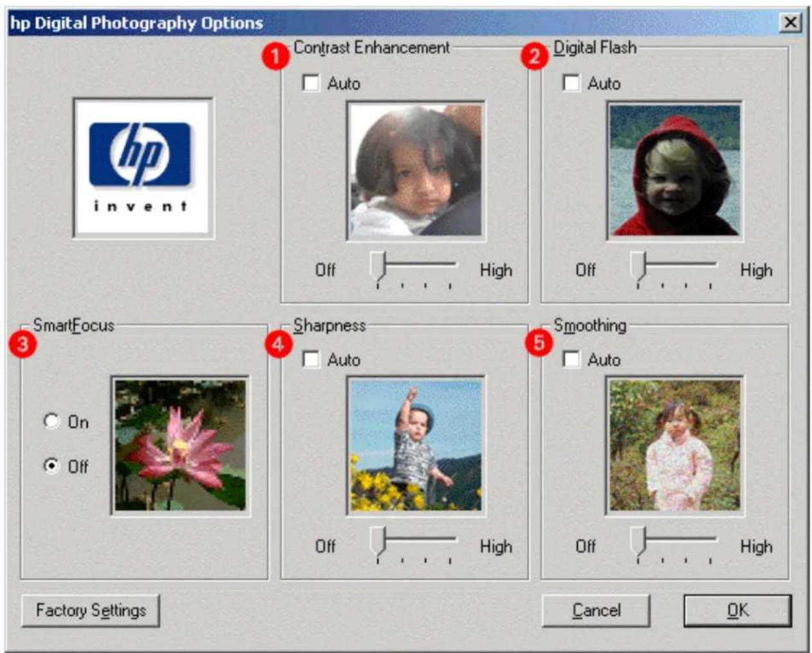Confirm with the OK button
The height and width of the screenshot is (653, 812).
click(x=737, y=610)
